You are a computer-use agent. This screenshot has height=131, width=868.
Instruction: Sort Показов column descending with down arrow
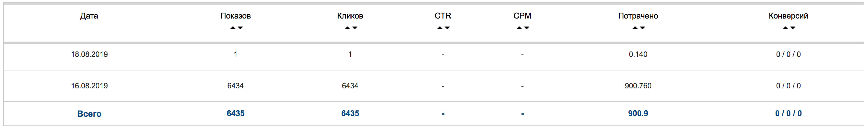(x=240, y=28)
